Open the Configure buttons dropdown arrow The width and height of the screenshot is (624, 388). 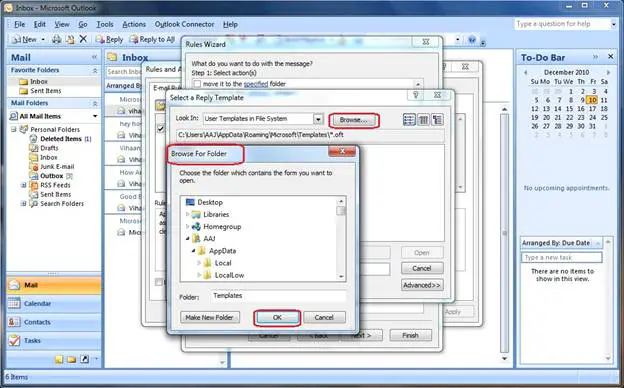96,359
